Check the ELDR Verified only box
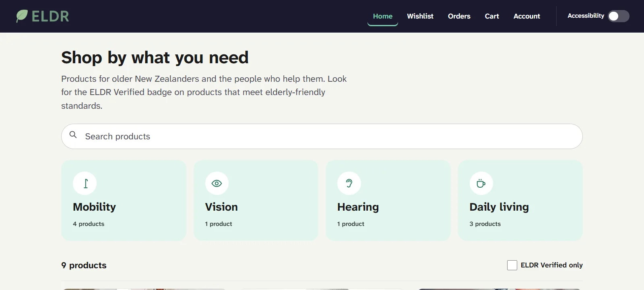Image resolution: width=644 pixels, height=290 pixels. [x=512, y=265]
